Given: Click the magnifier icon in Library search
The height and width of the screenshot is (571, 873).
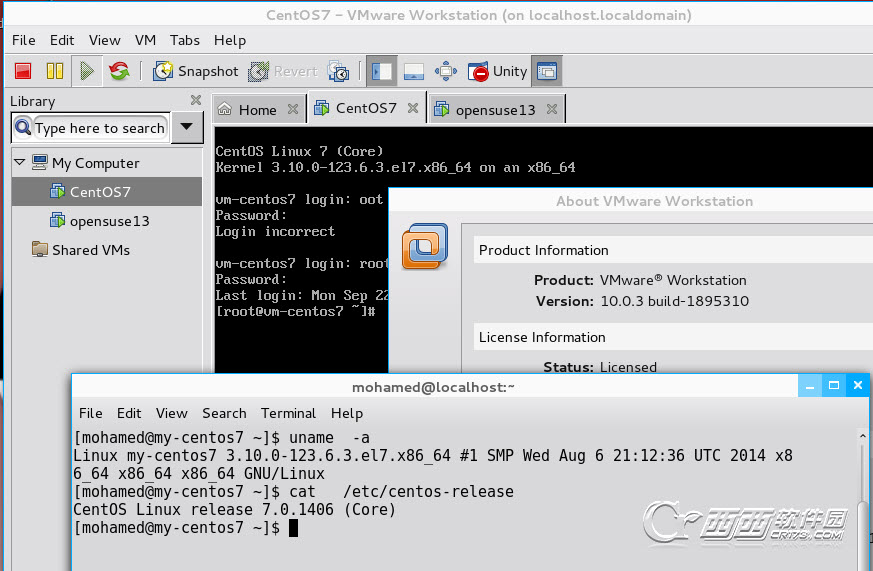Looking at the screenshot, I should 23,127.
